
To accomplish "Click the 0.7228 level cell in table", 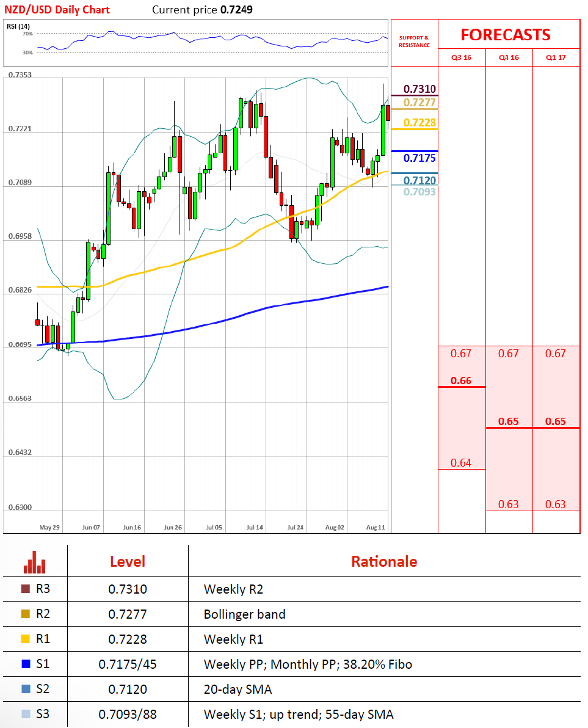I will [x=128, y=639].
